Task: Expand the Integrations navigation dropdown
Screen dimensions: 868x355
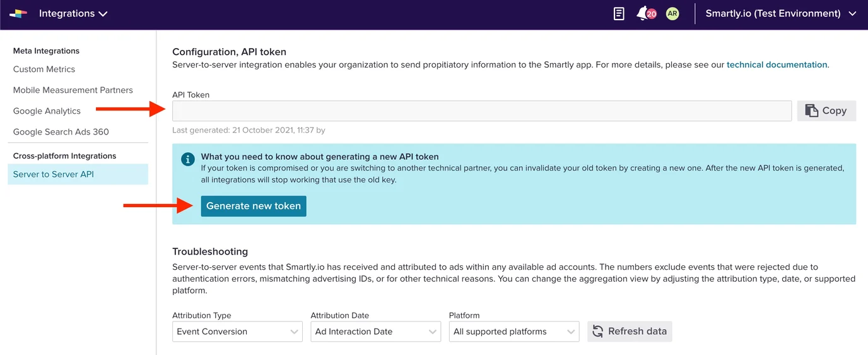Action: click(73, 13)
